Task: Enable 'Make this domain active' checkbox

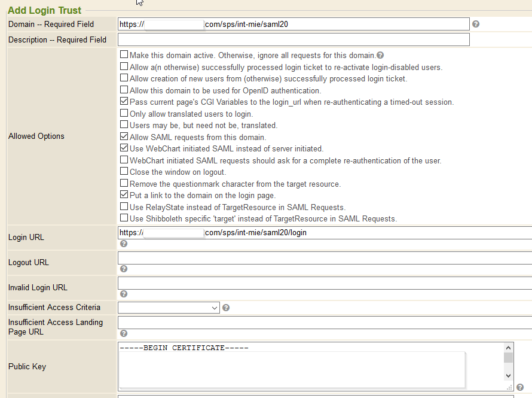Action: [124, 54]
